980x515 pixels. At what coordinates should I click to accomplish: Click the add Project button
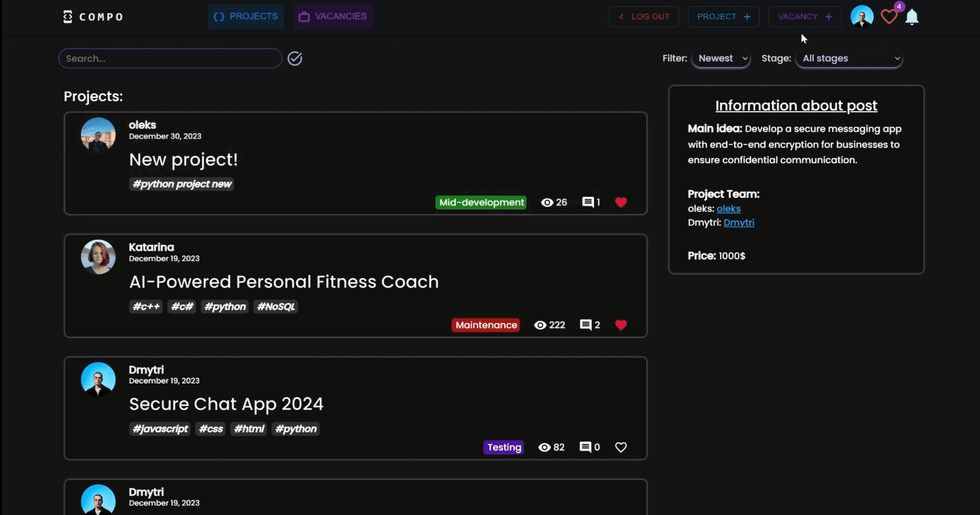pos(723,17)
